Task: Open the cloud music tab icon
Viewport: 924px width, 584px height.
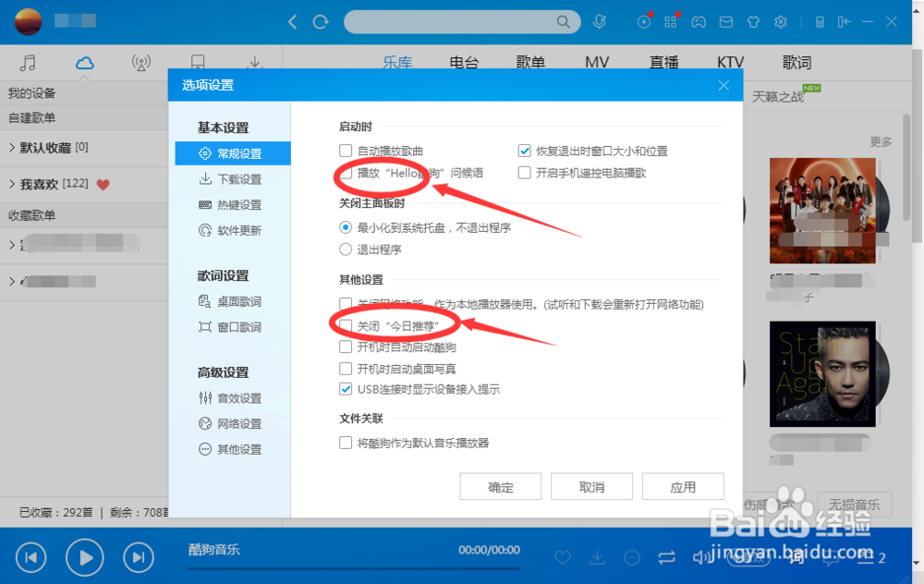Action: click(85, 63)
